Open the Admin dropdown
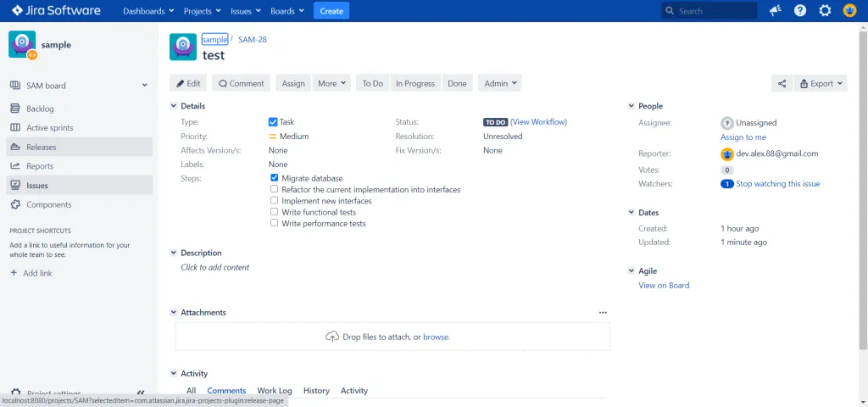The width and height of the screenshot is (868, 407). 500,84
